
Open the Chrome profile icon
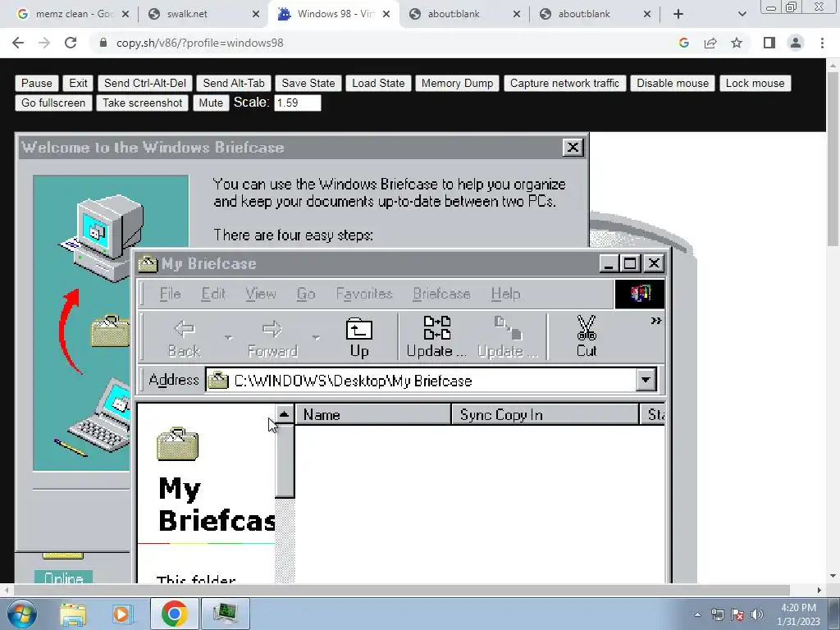[x=796, y=43]
